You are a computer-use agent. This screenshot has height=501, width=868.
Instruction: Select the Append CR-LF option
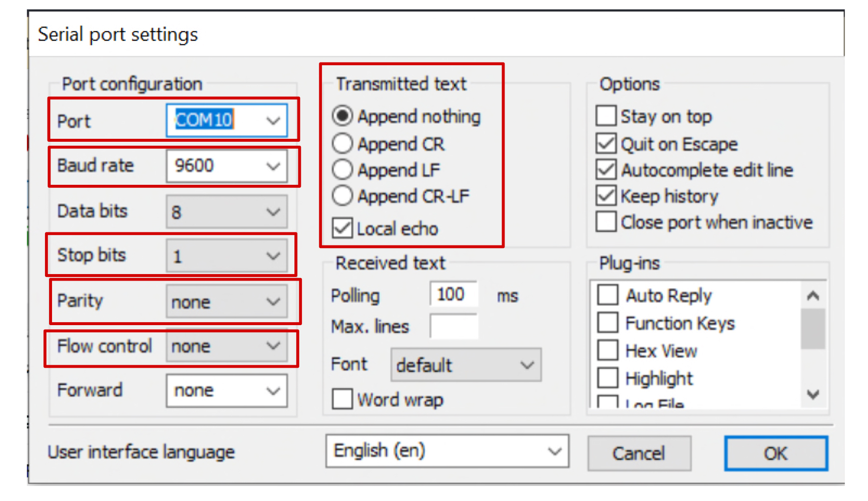click(x=342, y=196)
